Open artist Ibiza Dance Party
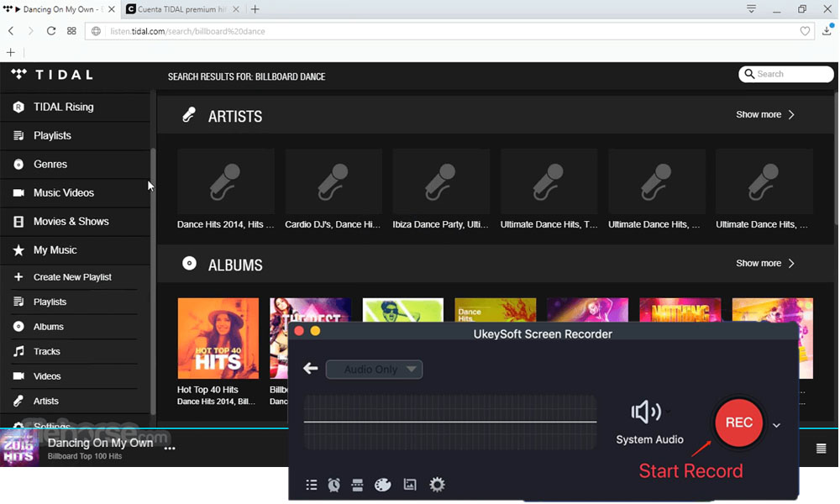840x504 pixels. (441, 190)
